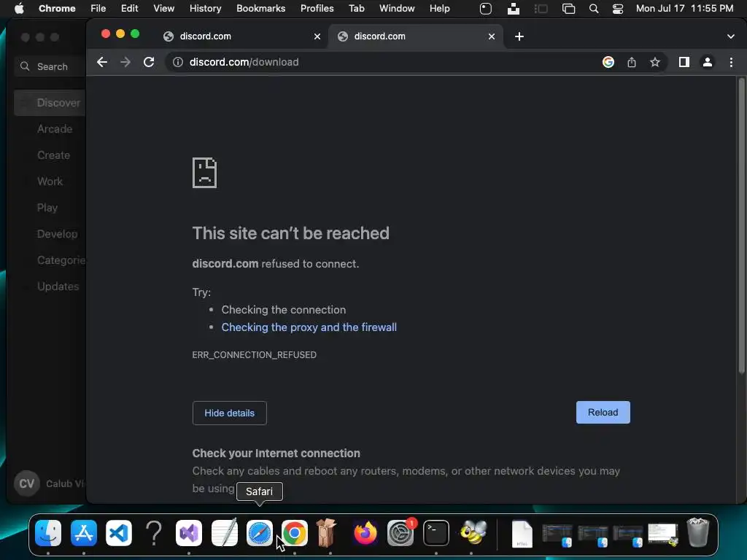Expand the tab search chevron

731,36
